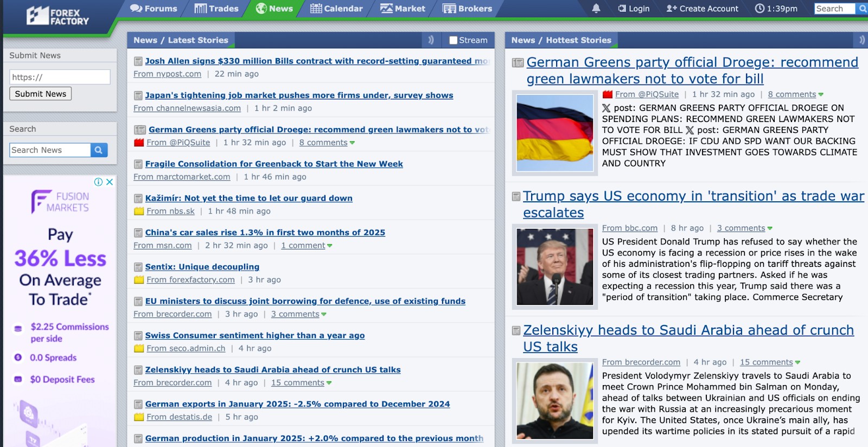Click the story icon beside German Greens latest story
868x447 pixels.
click(x=140, y=130)
